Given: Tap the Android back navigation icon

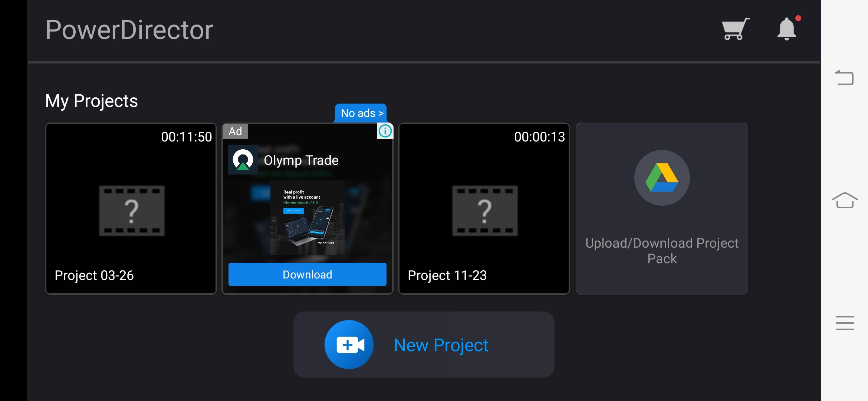Looking at the screenshot, I should click(x=844, y=78).
